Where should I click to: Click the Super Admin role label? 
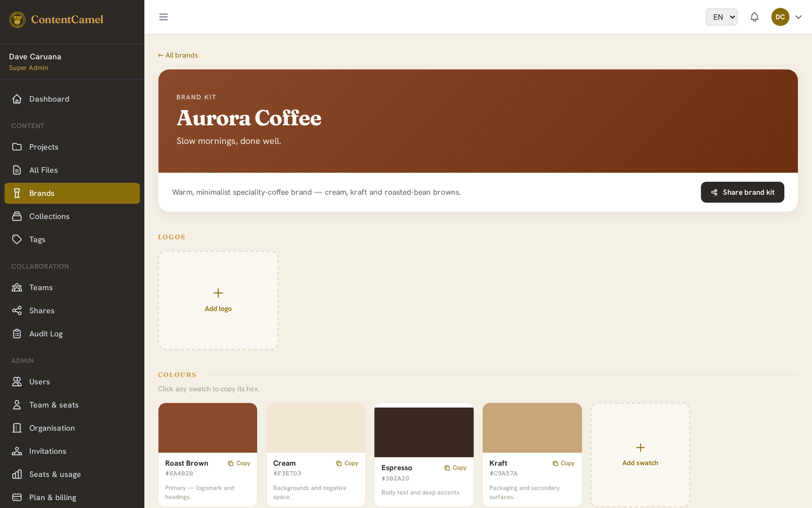[29, 68]
